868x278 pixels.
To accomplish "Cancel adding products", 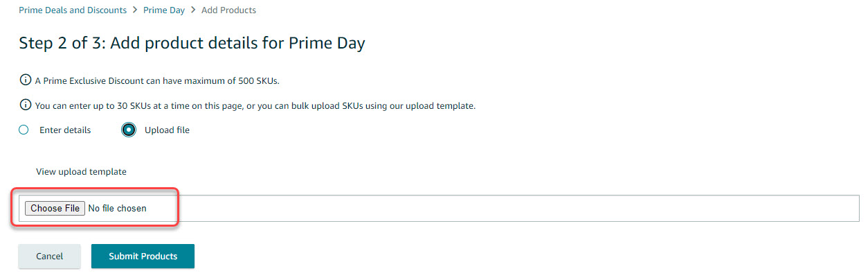I will coord(49,256).
